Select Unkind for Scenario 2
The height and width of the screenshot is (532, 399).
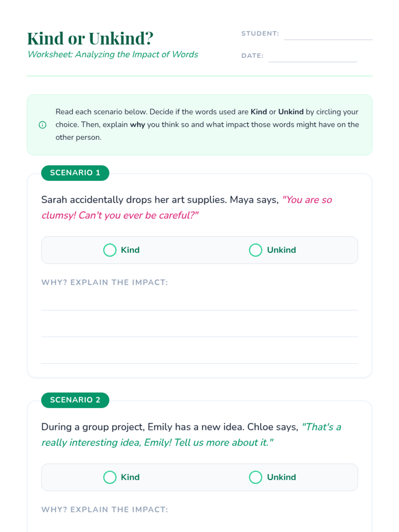coord(256,477)
